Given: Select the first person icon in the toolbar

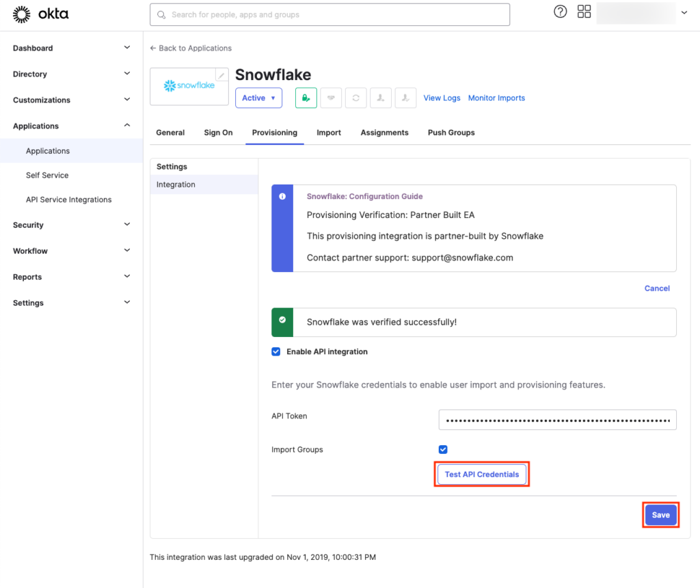Looking at the screenshot, I should (x=380, y=97).
